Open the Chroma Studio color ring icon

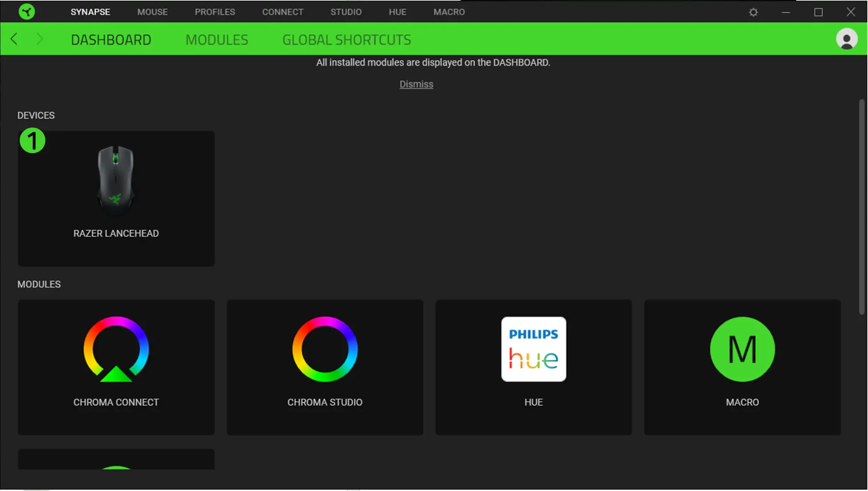[325, 349]
